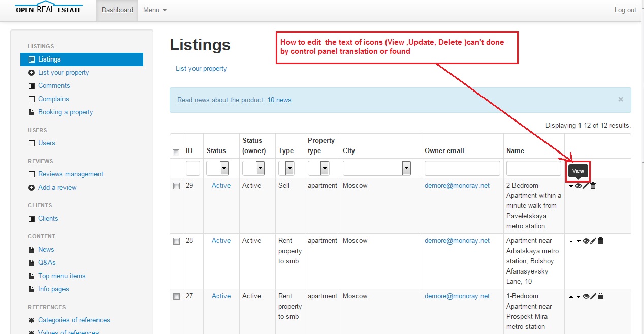Image resolution: width=644 pixels, height=334 pixels.
Task: Open the City filter dropdown
Action: (376, 168)
